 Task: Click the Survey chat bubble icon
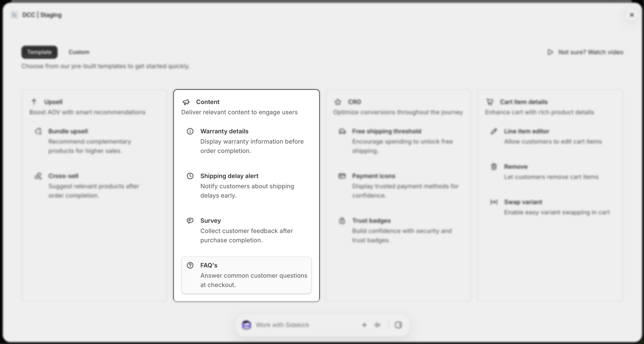(190, 221)
